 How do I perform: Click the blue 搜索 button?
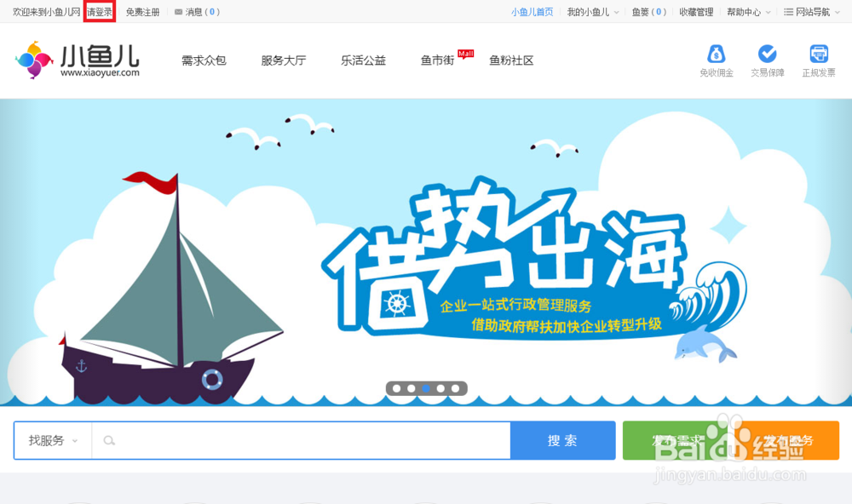[x=563, y=440]
